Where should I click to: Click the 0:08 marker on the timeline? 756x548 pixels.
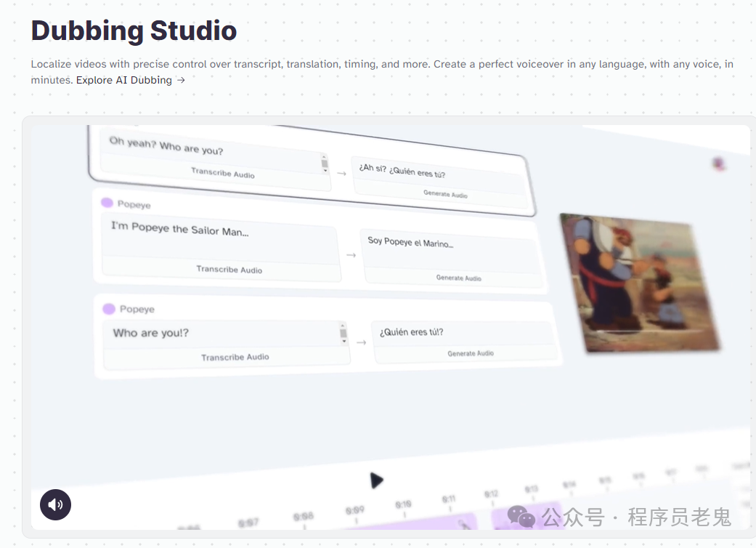click(304, 517)
